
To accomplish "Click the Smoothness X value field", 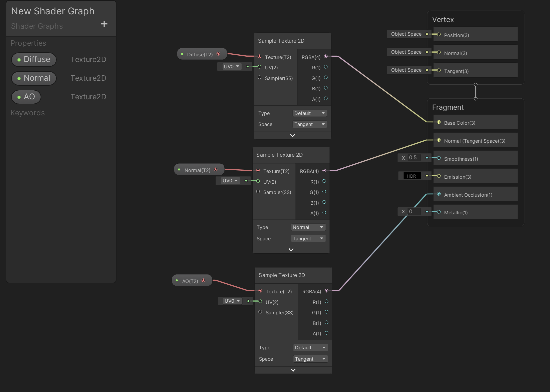I will [x=414, y=158].
